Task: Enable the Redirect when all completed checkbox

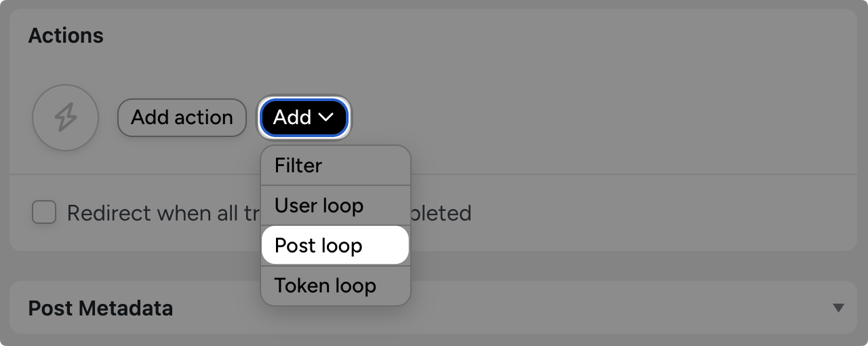Action: [45, 213]
